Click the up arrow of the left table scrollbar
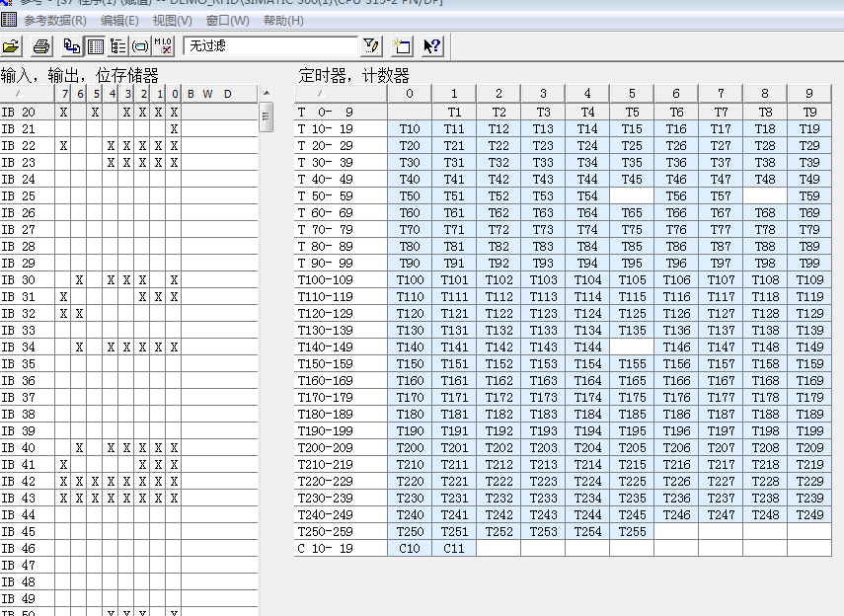Viewport: 844px width, 616px height. point(267,94)
